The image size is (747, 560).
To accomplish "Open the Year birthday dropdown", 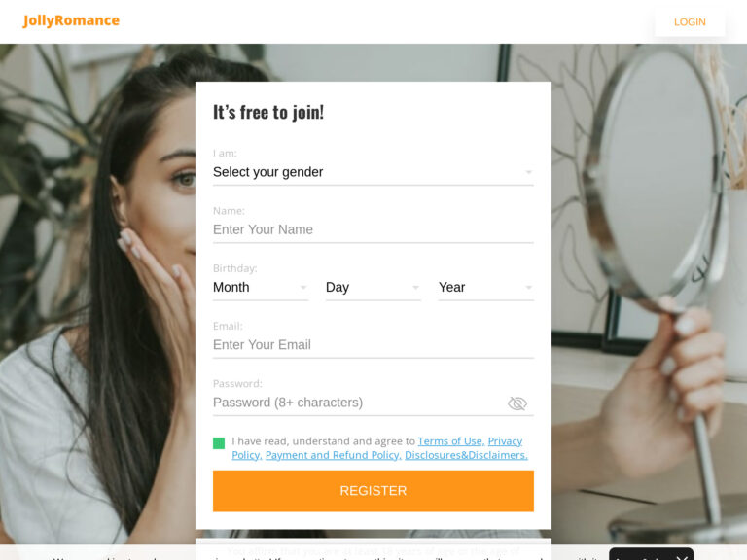I will 486,287.
